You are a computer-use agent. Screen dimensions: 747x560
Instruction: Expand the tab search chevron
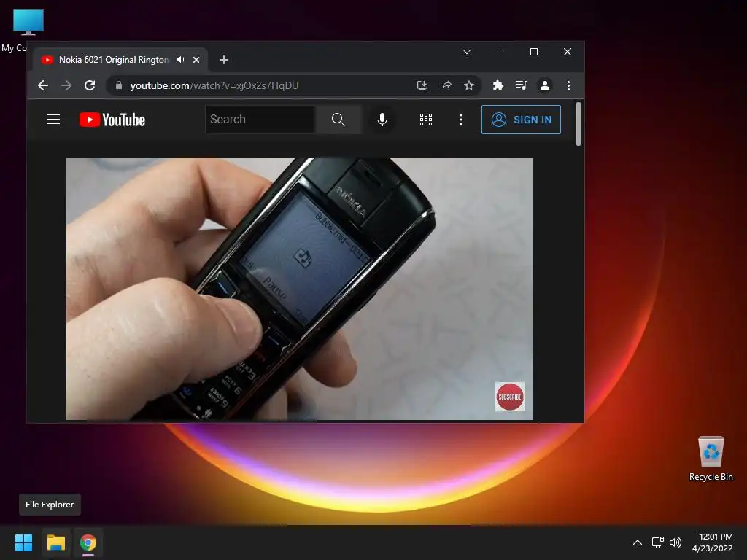pos(467,52)
